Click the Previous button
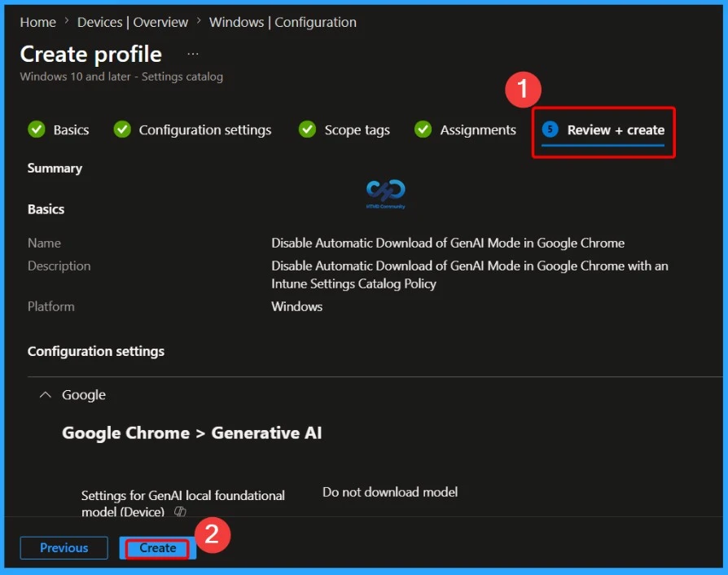This screenshot has height=575, width=728. tap(64, 548)
